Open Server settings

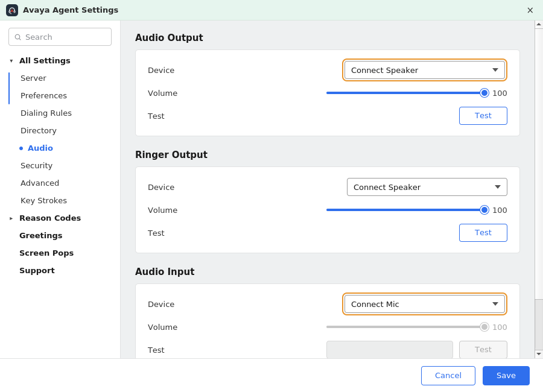(x=33, y=78)
